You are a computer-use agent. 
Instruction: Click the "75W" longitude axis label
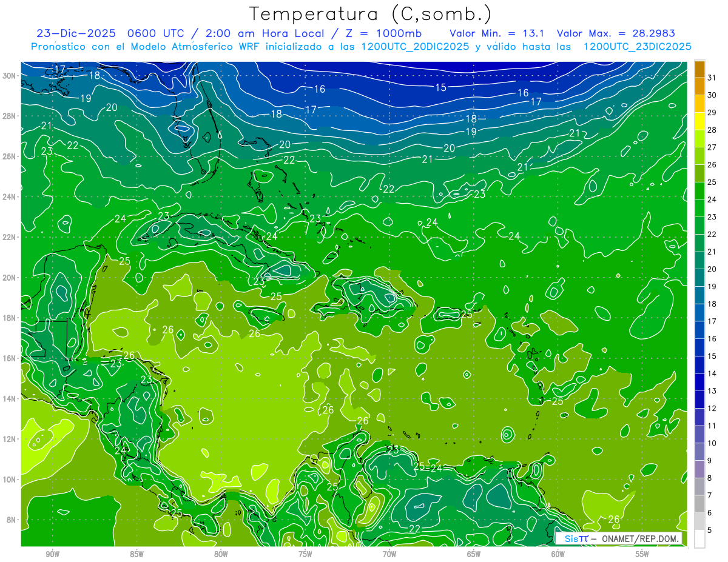click(x=305, y=554)
